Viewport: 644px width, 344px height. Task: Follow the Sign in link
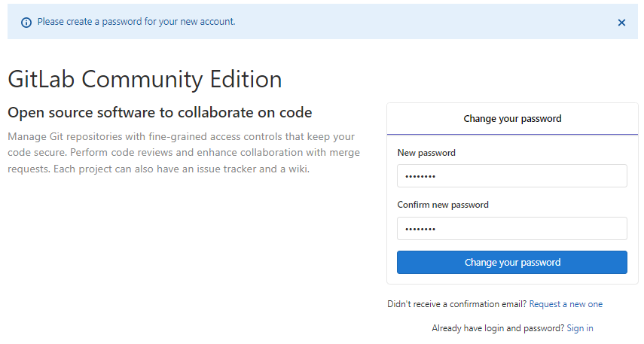(x=580, y=328)
